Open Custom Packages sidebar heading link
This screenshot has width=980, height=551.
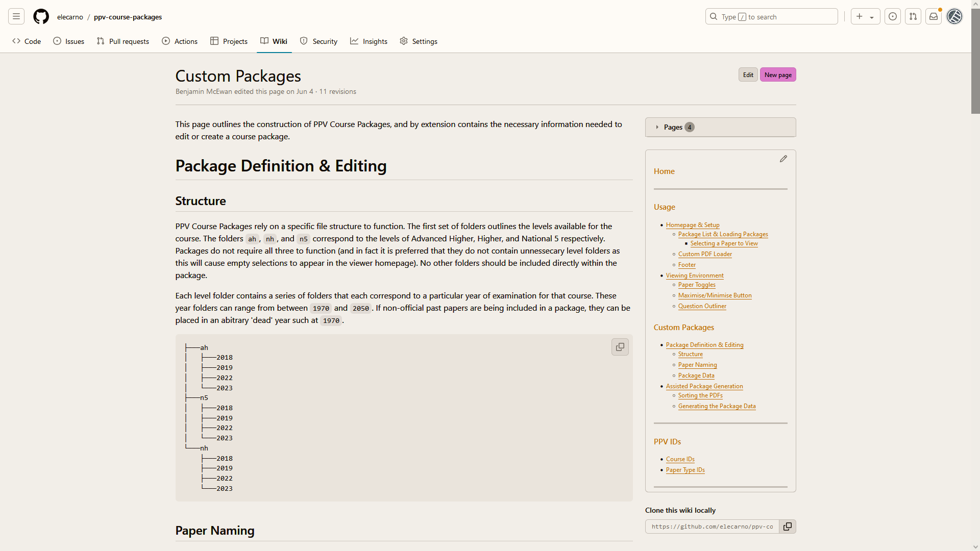[x=684, y=328]
